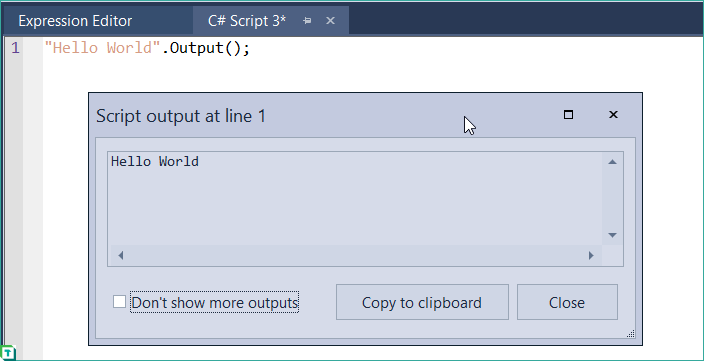Close the C# Script 3 tab
The width and height of the screenshot is (704, 361).
pyautogui.click(x=330, y=21)
